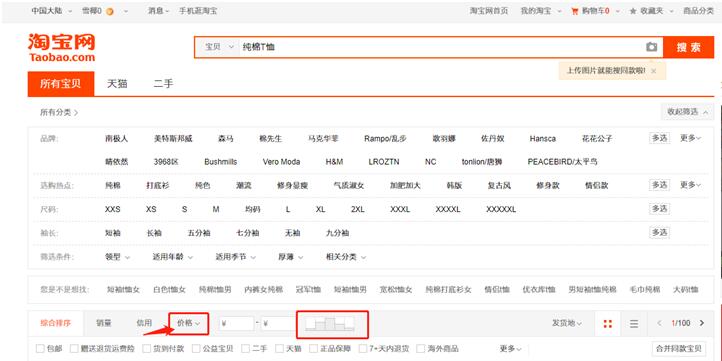The image size is (722, 361).
Task: Go to previous results page arrow
Action: pyautogui.click(x=659, y=323)
